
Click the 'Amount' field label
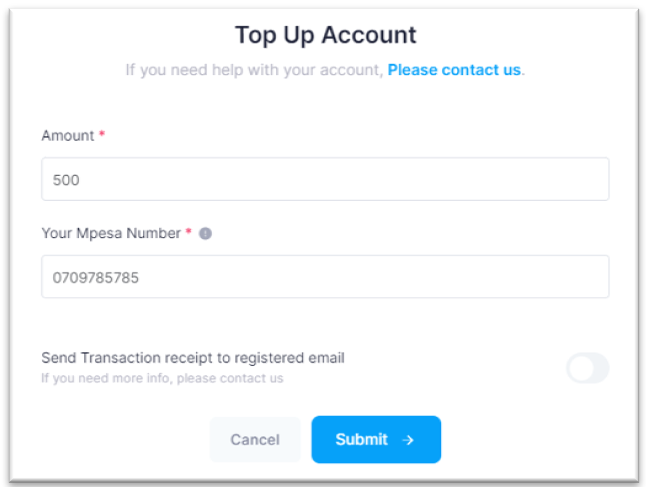pyautogui.click(x=67, y=135)
